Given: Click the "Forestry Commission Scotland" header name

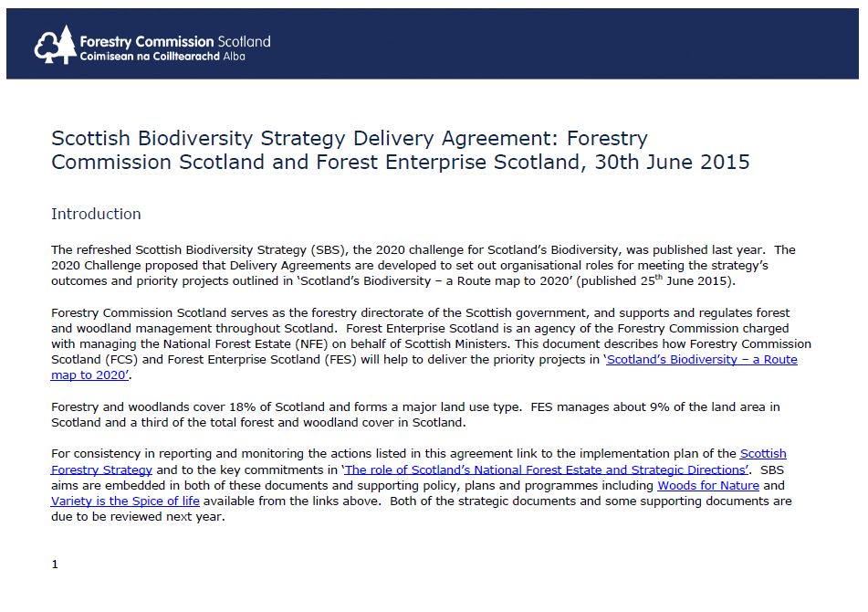Looking at the screenshot, I should click(175, 41).
